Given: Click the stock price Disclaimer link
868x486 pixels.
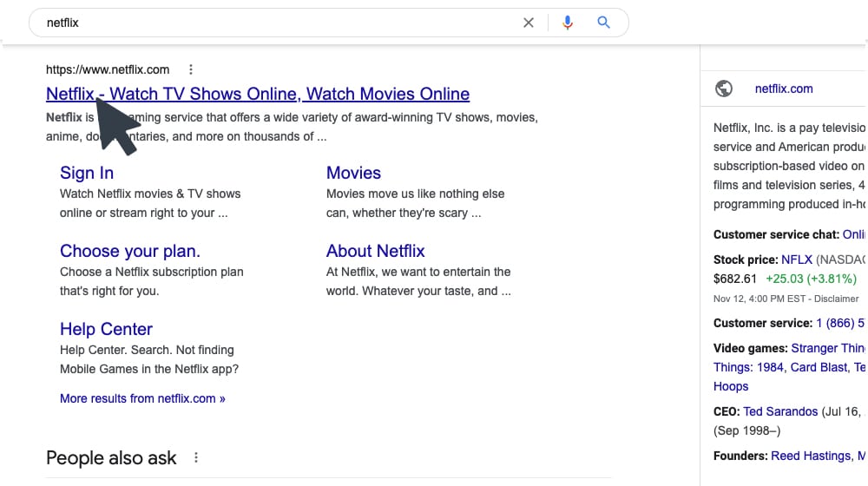Looking at the screenshot, I should [x=836, y=299].
